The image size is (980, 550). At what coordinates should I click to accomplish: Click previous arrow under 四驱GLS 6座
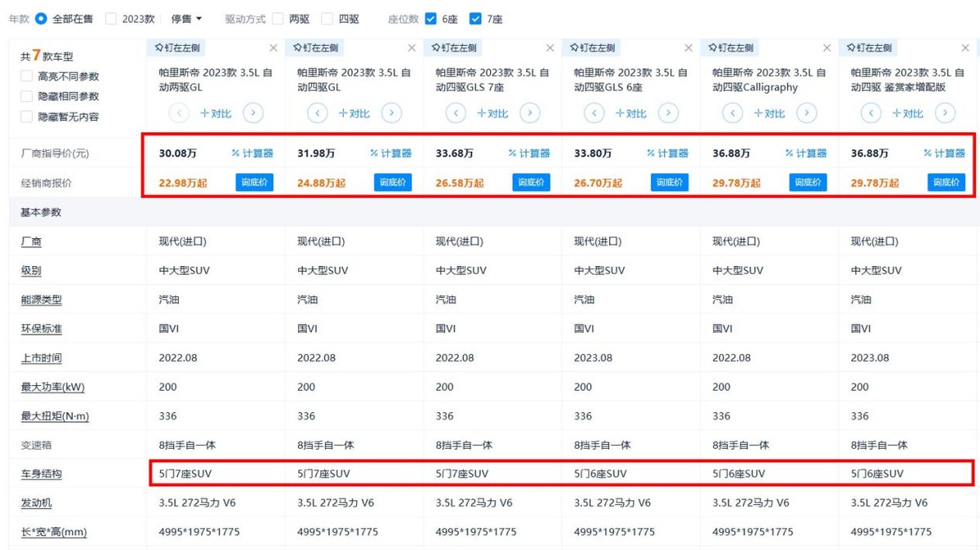click(594, 113)
